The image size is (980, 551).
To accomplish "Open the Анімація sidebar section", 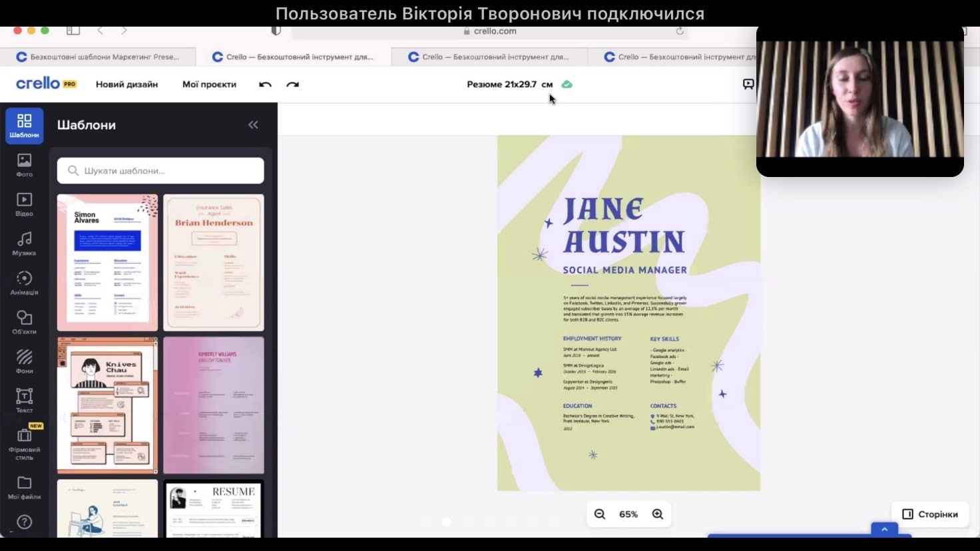I will pyautogui.click(x=25, y=283).
